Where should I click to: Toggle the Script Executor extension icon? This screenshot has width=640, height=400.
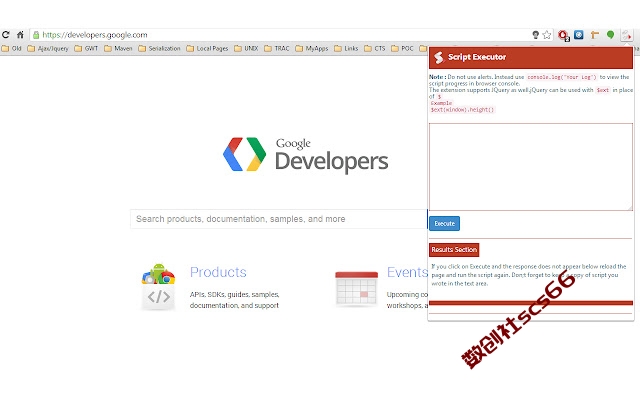pyautogui.click(x=626, y=36)
